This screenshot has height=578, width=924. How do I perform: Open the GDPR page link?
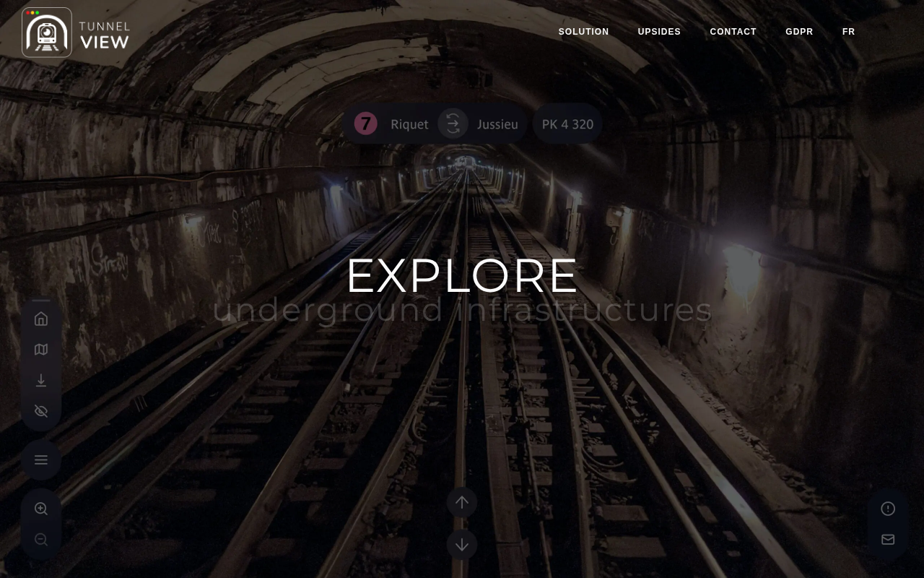(799, 32)
